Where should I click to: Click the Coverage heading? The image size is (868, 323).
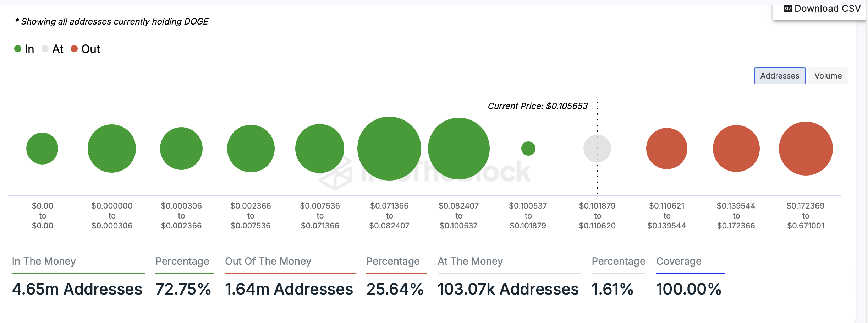tap(679, 261)
